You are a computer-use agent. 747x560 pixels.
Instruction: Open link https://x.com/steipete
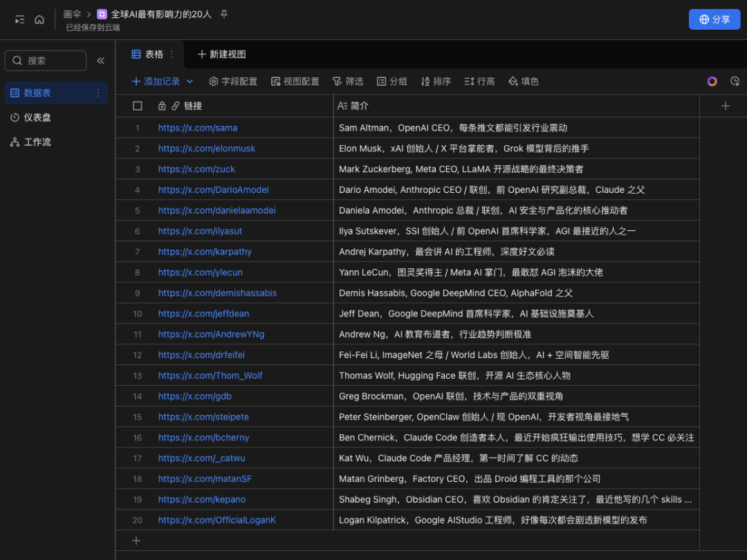(x=203, y=417)
